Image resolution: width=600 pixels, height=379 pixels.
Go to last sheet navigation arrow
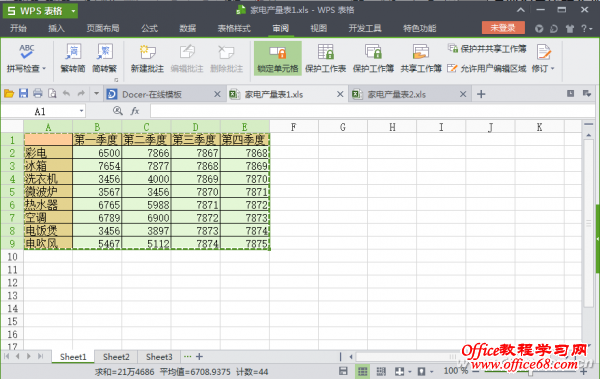(x=41, y=356)
